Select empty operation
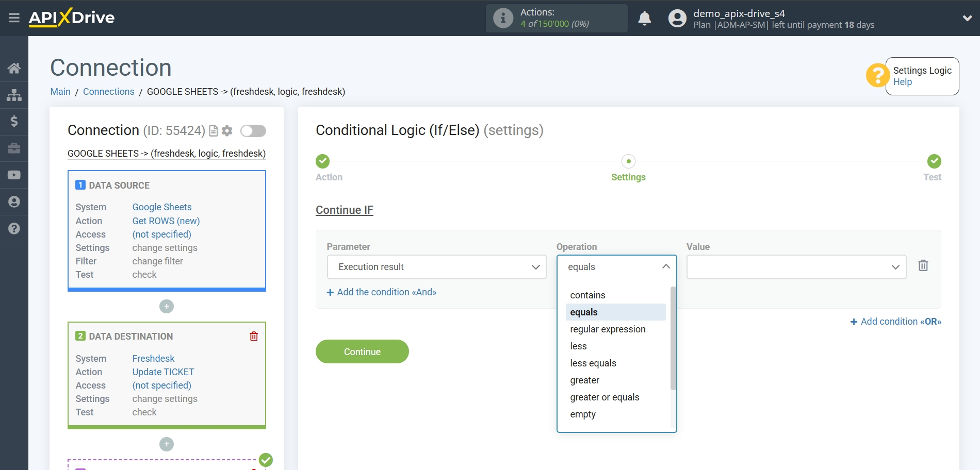This screenshot has width=980, height=470. pyautogui.click(x=616, y=414)
